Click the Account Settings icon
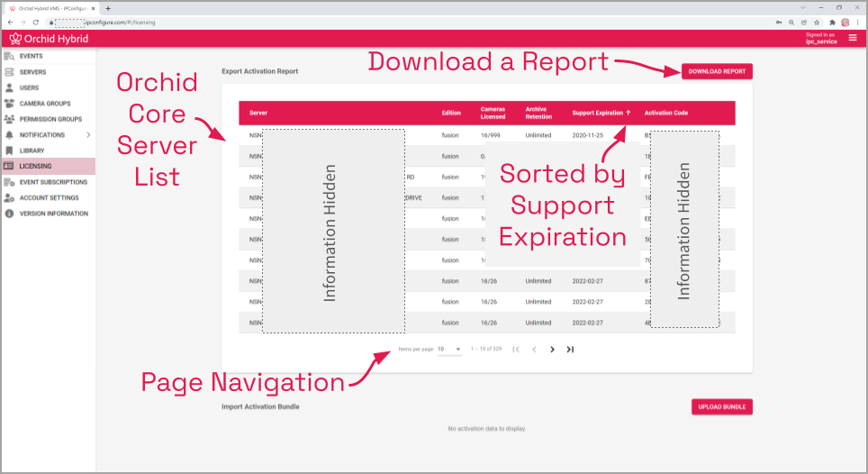 click(x=9, y=197)
